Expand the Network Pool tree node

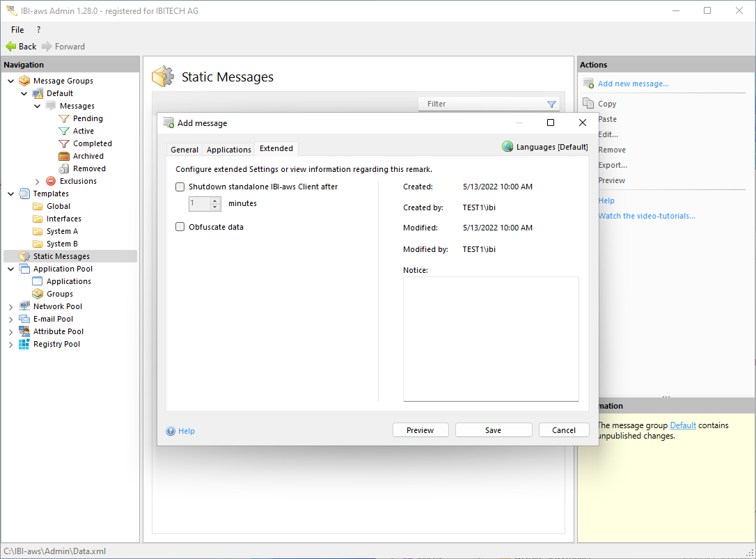pyautogui.click(x=10, y=307)
